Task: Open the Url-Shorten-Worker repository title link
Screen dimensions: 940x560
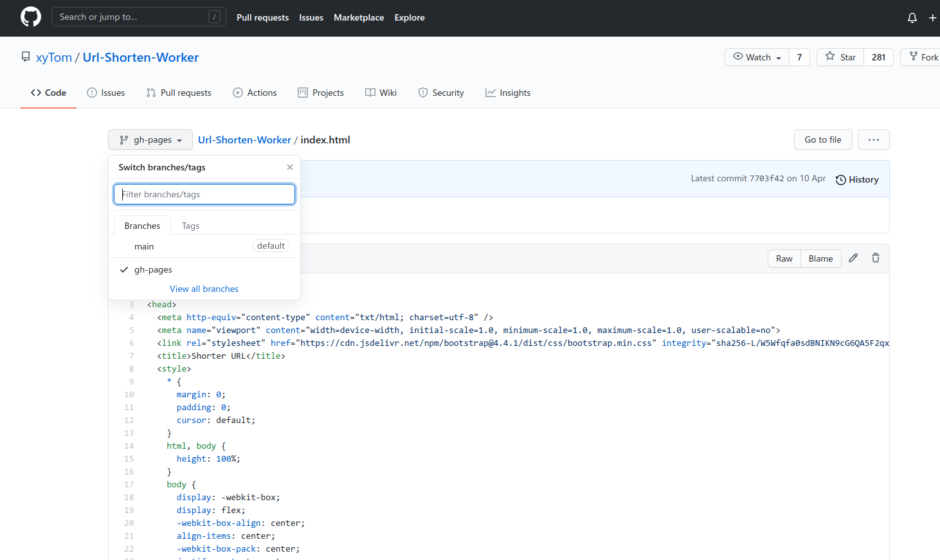Action: (141, 57)
